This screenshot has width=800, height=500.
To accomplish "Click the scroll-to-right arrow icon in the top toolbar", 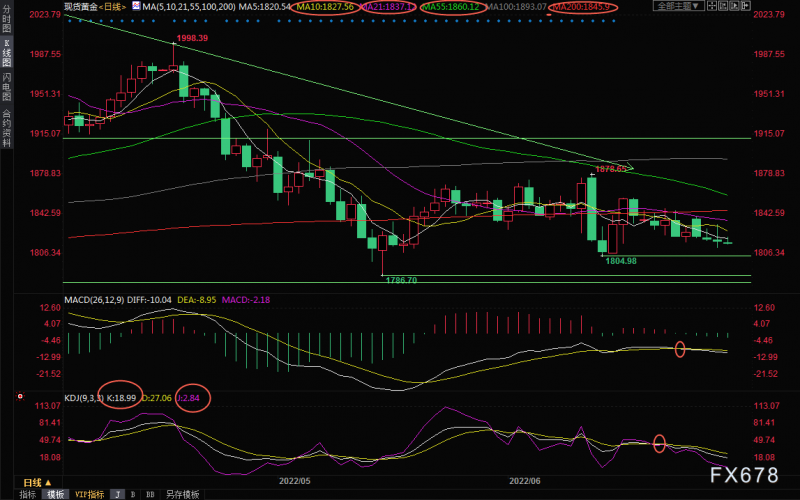I will 745,6.
